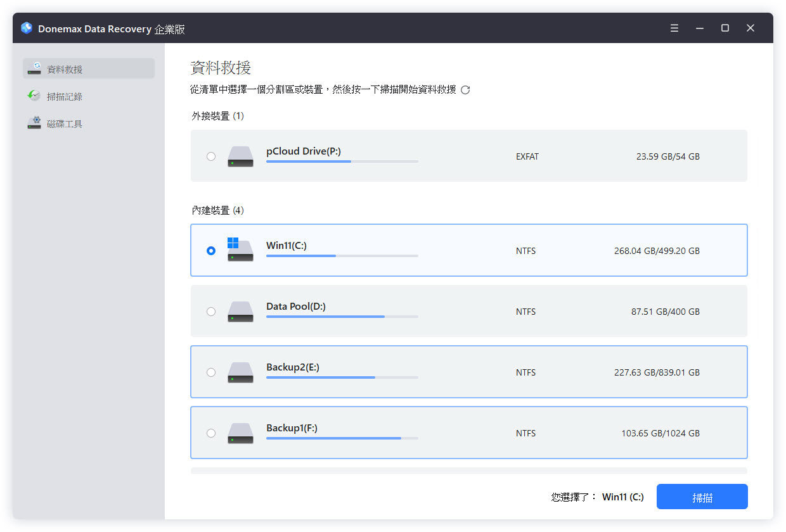Click the usage bar under Backup1(F:)
Screen dimensions: 786x532
pos(342,438)
